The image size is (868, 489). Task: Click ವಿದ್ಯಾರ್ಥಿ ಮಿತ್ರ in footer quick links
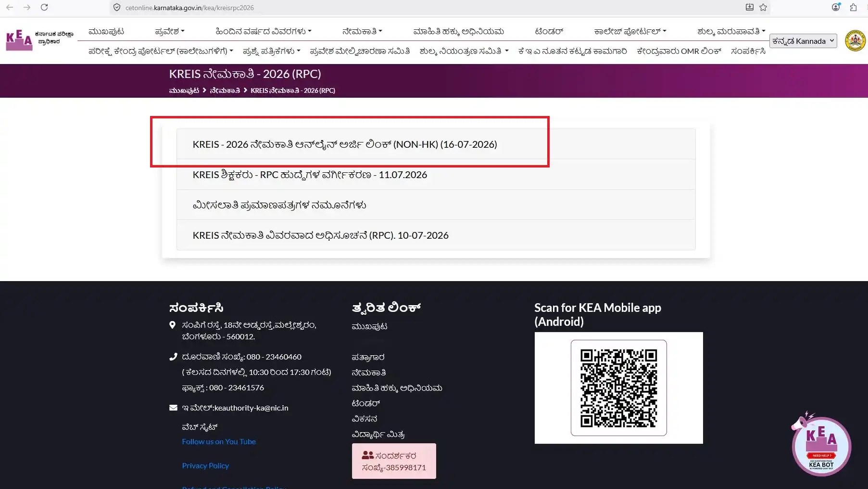point(378,434)
